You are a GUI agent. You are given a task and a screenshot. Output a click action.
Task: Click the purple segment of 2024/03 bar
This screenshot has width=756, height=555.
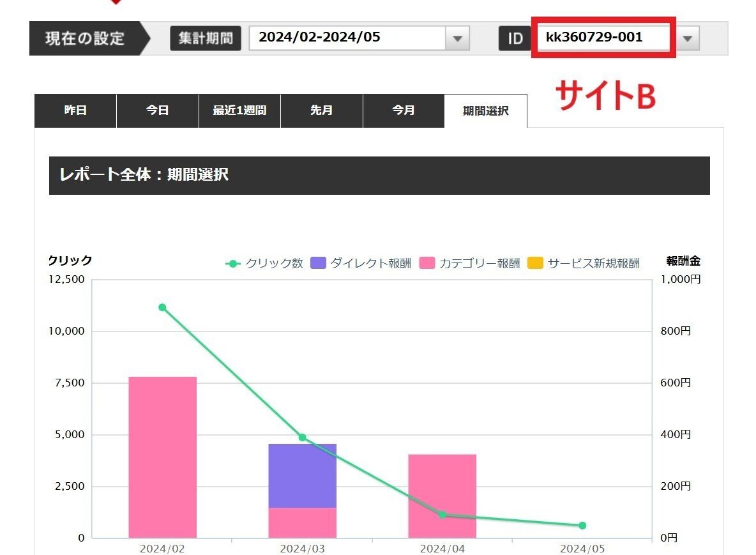point(302,476)
